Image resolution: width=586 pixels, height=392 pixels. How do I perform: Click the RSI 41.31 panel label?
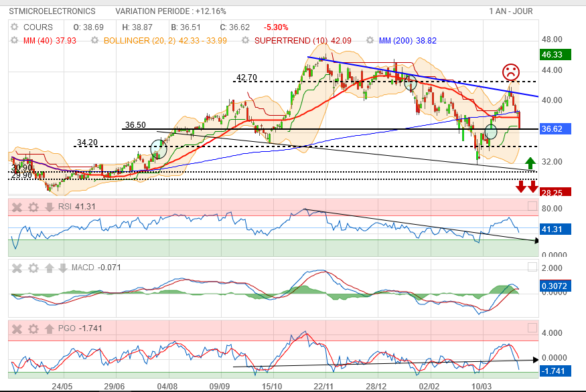(x=76, y=207)
